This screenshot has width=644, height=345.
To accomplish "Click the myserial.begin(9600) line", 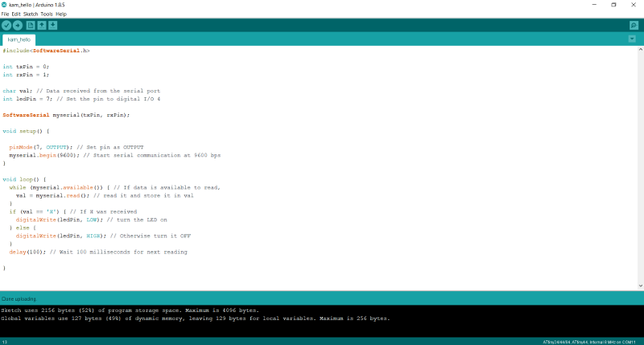I will [114, 155].
